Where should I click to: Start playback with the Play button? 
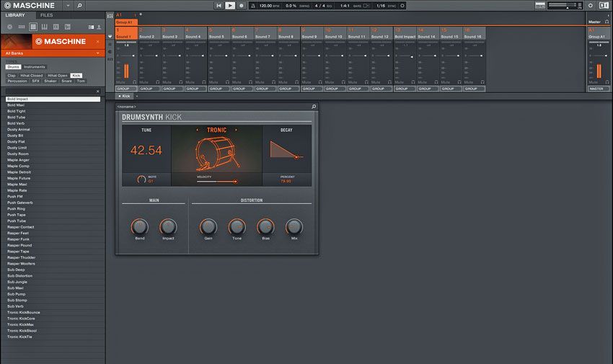point(230,6)
